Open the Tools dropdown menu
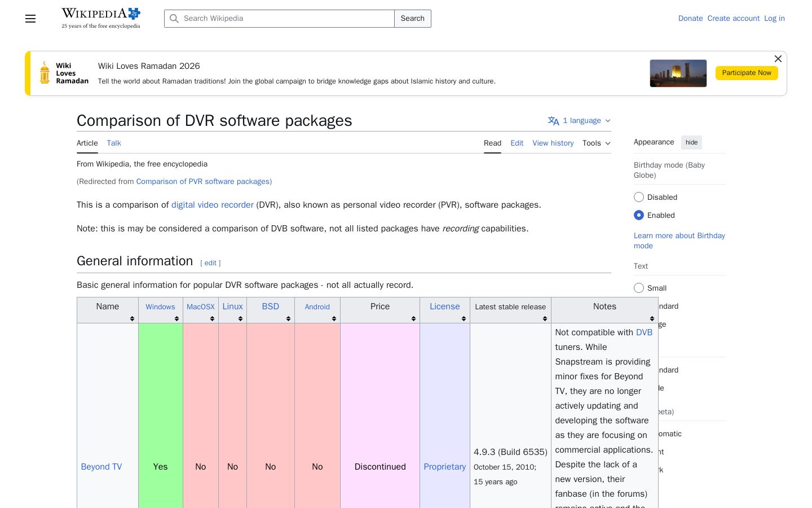812x508 pixels. pyautogui.click(x=597, y=143)
